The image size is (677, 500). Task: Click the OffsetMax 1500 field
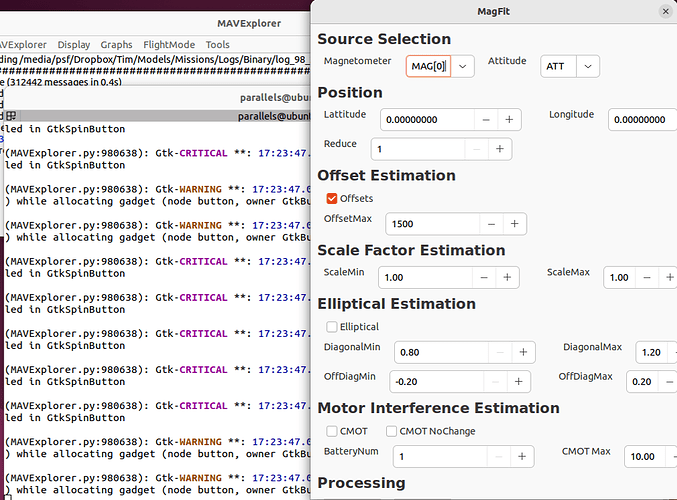(x=433, y=224)
